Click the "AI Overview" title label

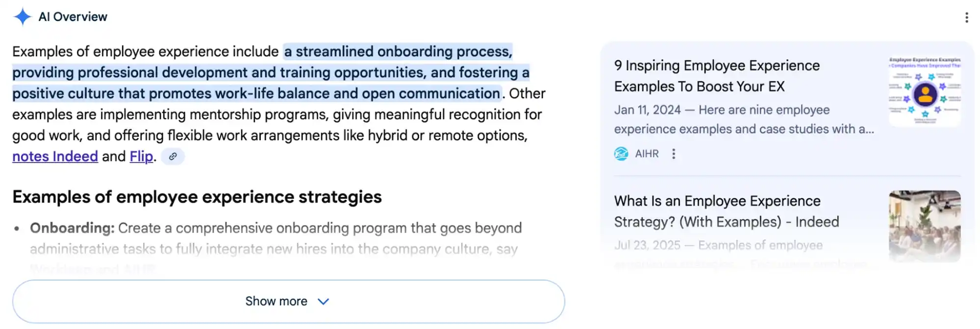click(x=73, y=17)
